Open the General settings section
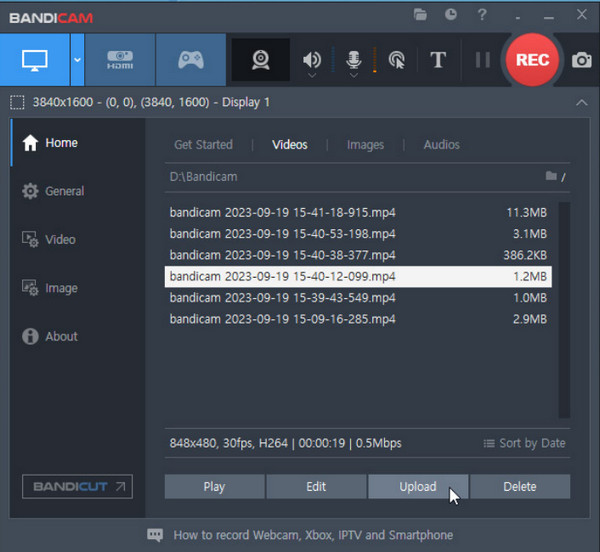 coord(53,191)
